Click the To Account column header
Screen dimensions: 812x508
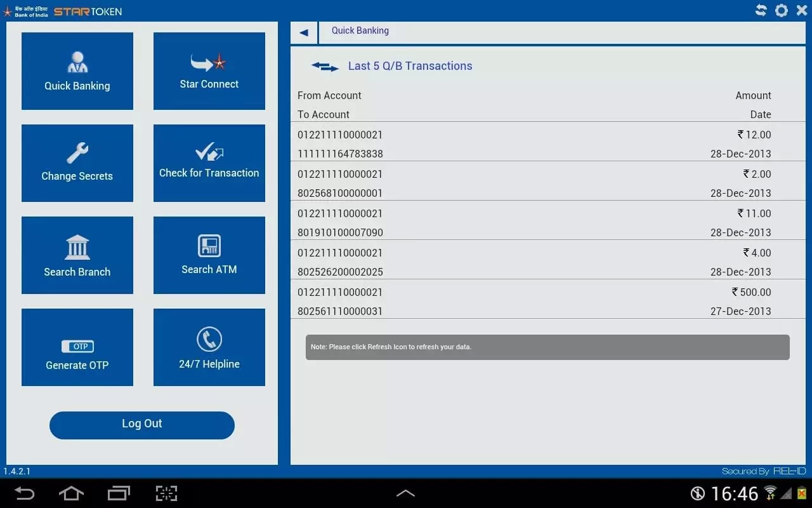point(324,114)
